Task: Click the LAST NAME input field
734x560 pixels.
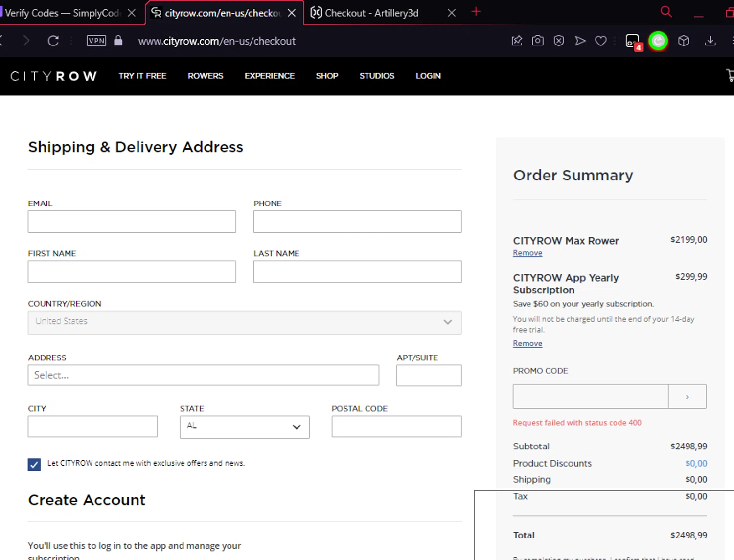Action: [x=357, y=272]
